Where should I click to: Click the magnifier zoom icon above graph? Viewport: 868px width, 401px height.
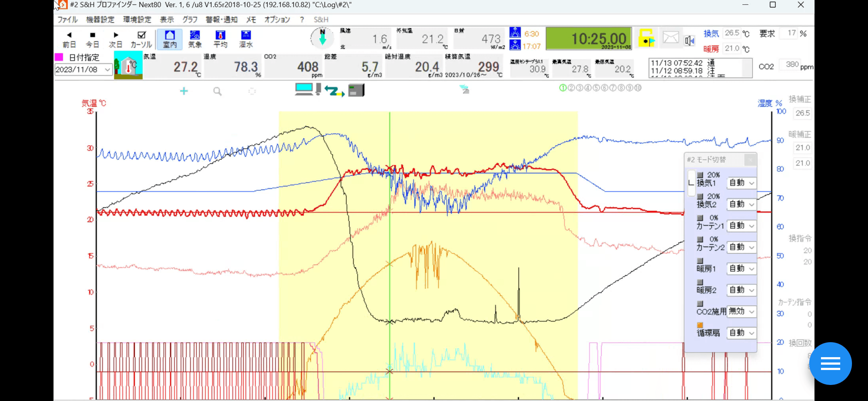point(217,92)
